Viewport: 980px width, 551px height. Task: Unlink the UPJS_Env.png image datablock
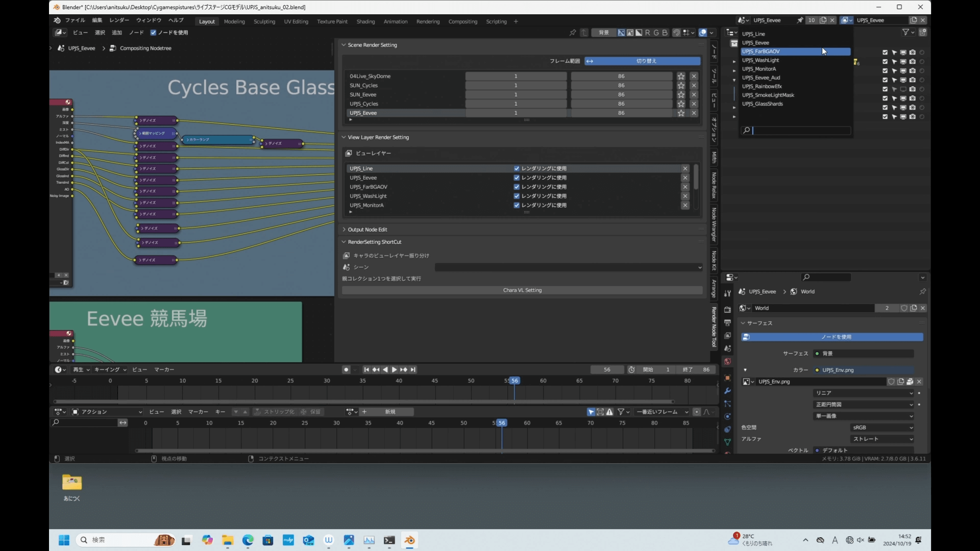(919, 382)
